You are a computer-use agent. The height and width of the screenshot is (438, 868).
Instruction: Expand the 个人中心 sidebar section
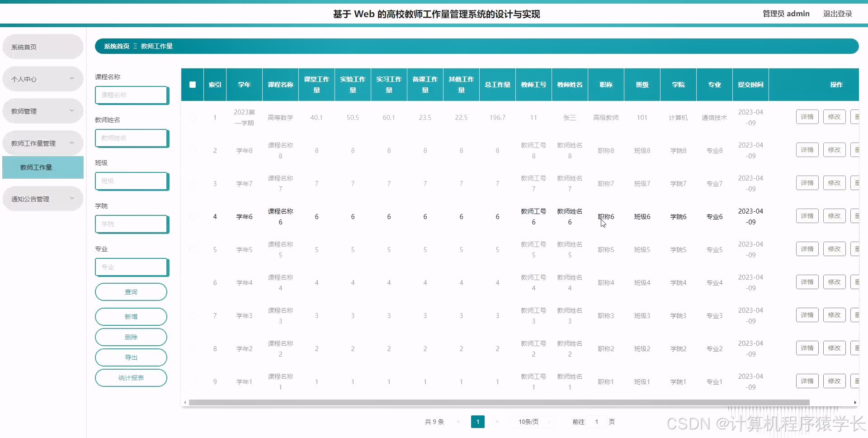pyautogui.click(x=42, y=78)
